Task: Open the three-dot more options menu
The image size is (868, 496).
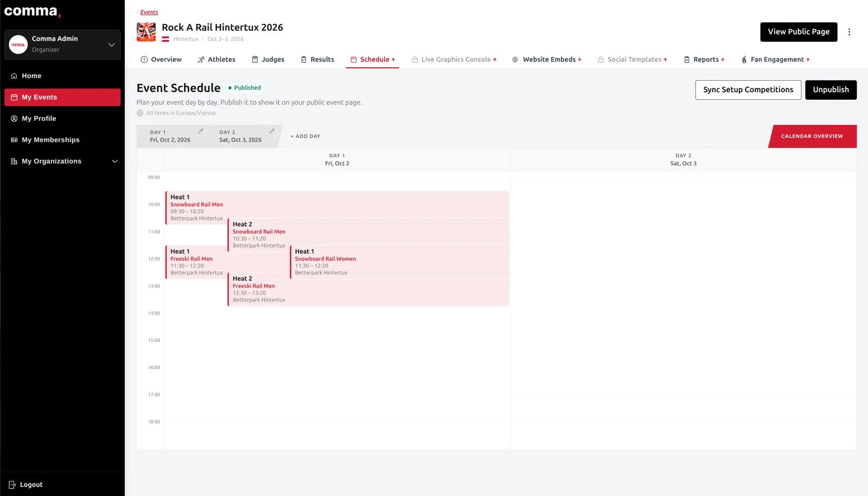Action: pos(849,32)
